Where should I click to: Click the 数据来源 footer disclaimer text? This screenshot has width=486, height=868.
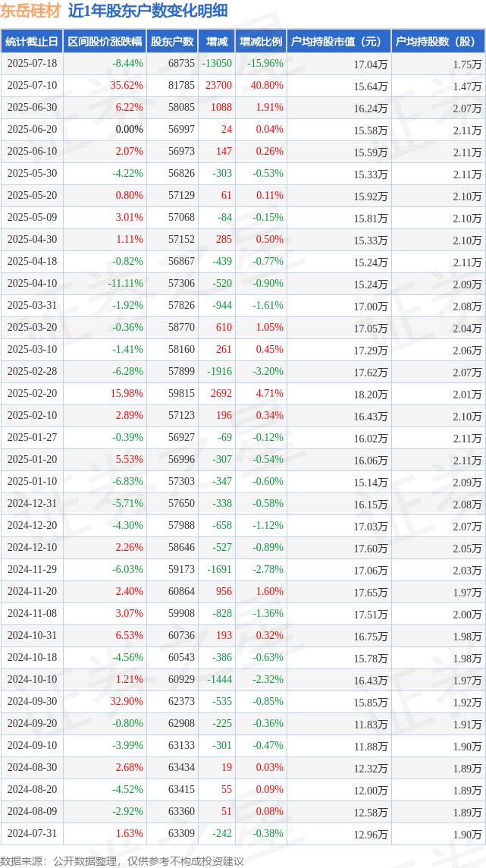(x=121, y=861)
